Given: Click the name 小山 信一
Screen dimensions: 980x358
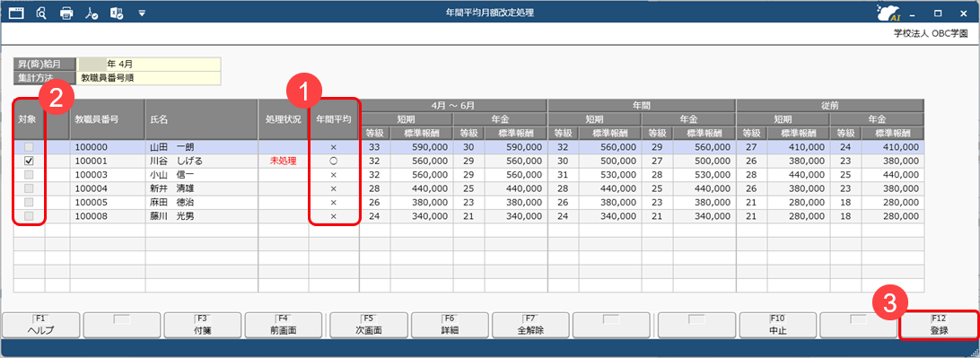Looking at the screenshot, I should click(172, 175).
